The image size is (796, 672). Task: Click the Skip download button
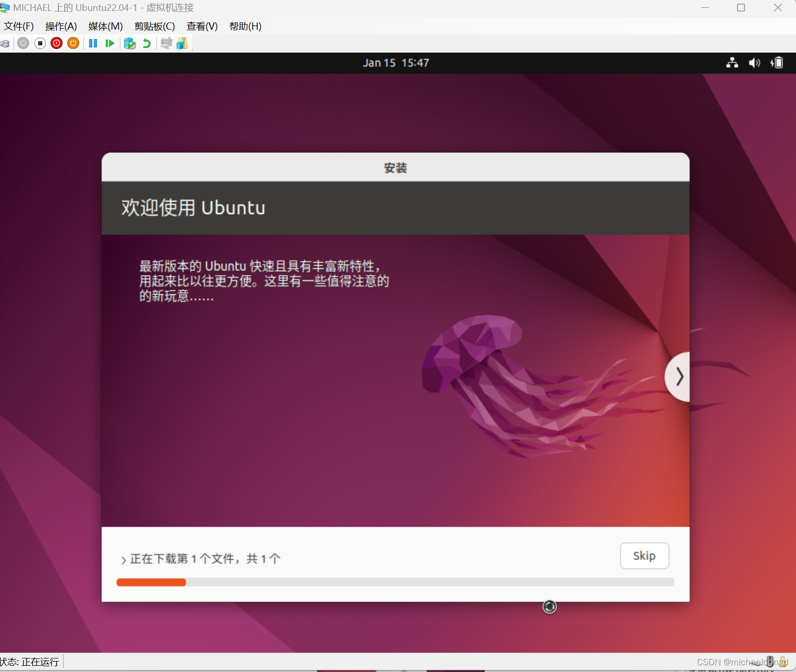[644, 556]
